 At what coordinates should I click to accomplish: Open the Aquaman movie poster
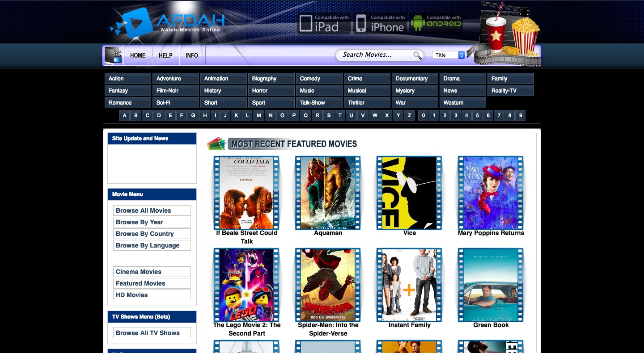pos(328,193)
